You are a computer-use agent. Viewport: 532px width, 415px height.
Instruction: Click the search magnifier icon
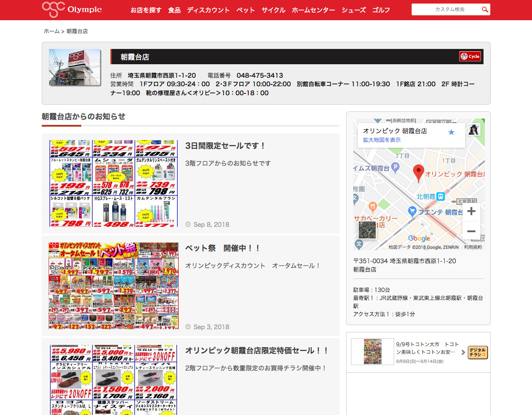(485, 9)
